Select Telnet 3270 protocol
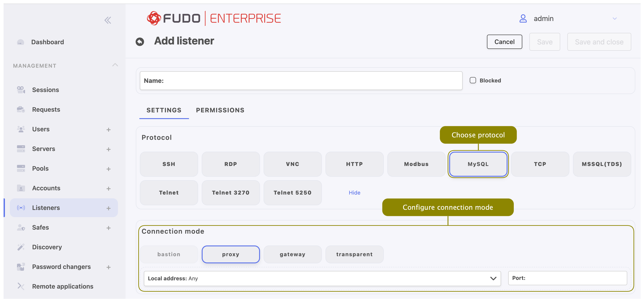 (x=231, y=193)
